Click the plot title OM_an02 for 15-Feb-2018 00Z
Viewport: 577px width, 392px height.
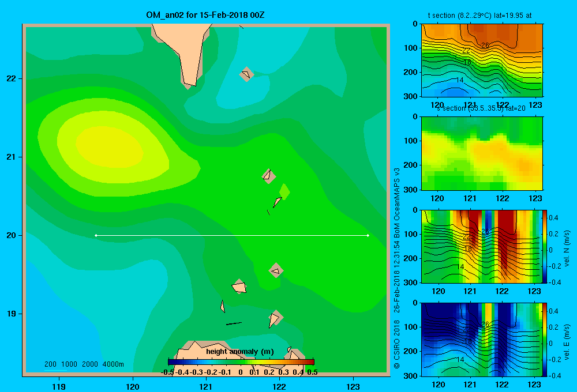pos(205,15)
